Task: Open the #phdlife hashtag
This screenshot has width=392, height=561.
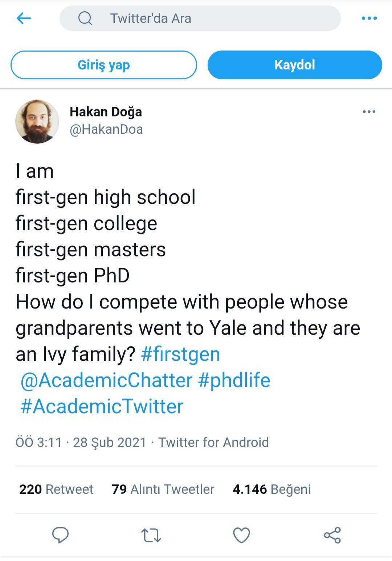Action: click(234, 380)
